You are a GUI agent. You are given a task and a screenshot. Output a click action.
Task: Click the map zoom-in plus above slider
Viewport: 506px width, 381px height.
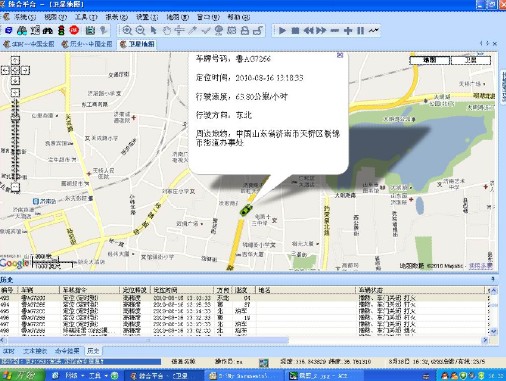pyautogui.click(x=15, y=93)
